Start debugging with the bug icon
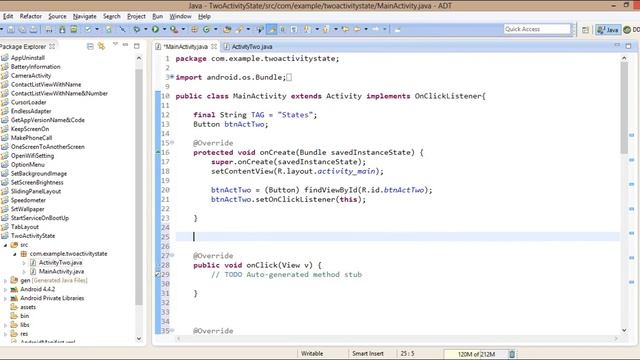 point(136,29)
